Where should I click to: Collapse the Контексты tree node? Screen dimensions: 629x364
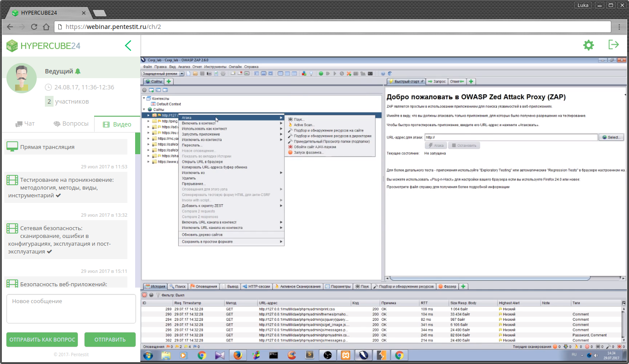[144, 98]
